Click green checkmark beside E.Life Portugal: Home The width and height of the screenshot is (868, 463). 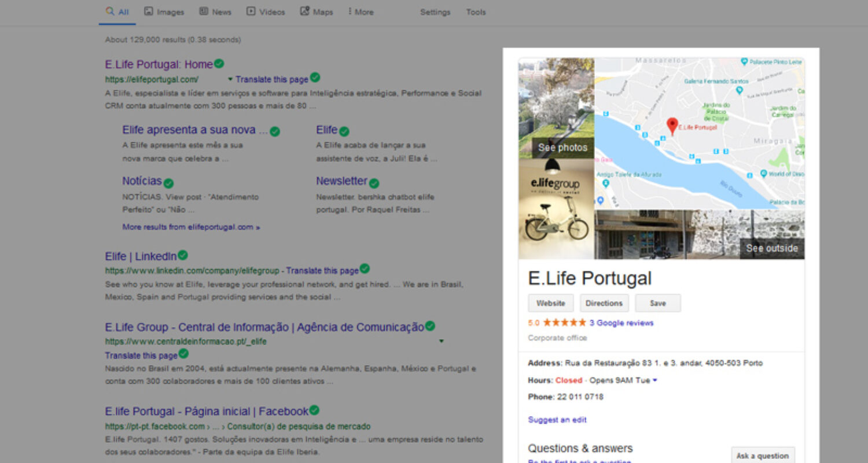[219, 64]
